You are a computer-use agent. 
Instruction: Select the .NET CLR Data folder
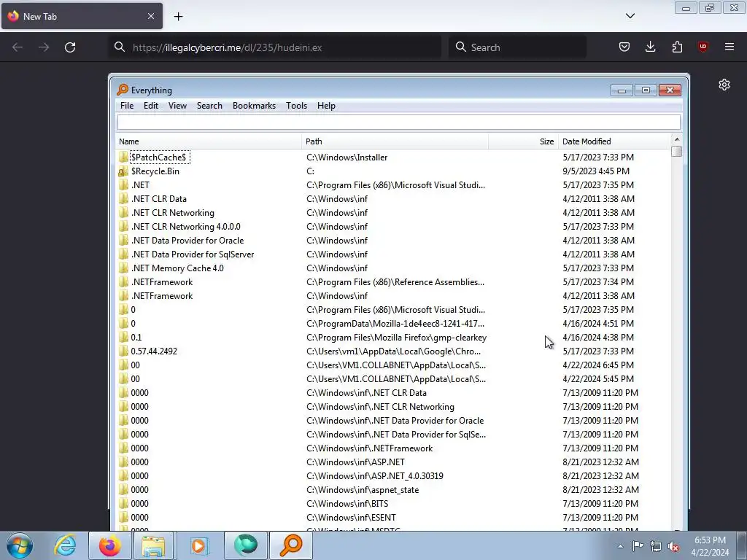click(158, 198)
